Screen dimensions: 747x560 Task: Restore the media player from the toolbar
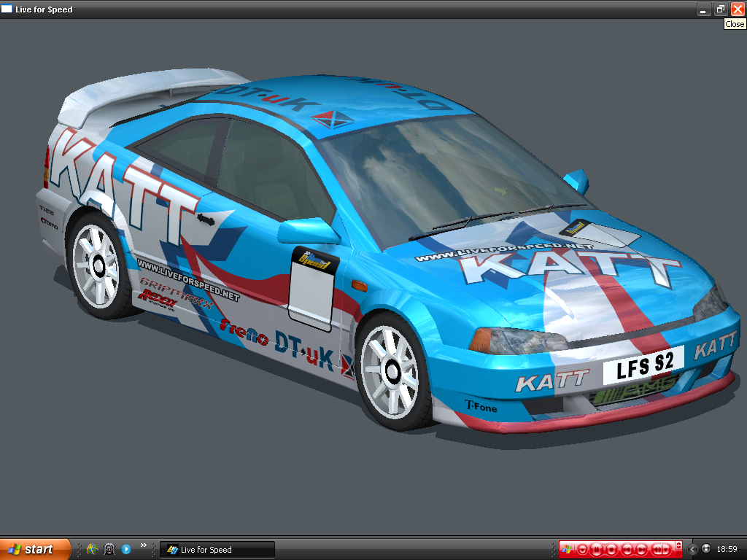[x=678, y=553]
